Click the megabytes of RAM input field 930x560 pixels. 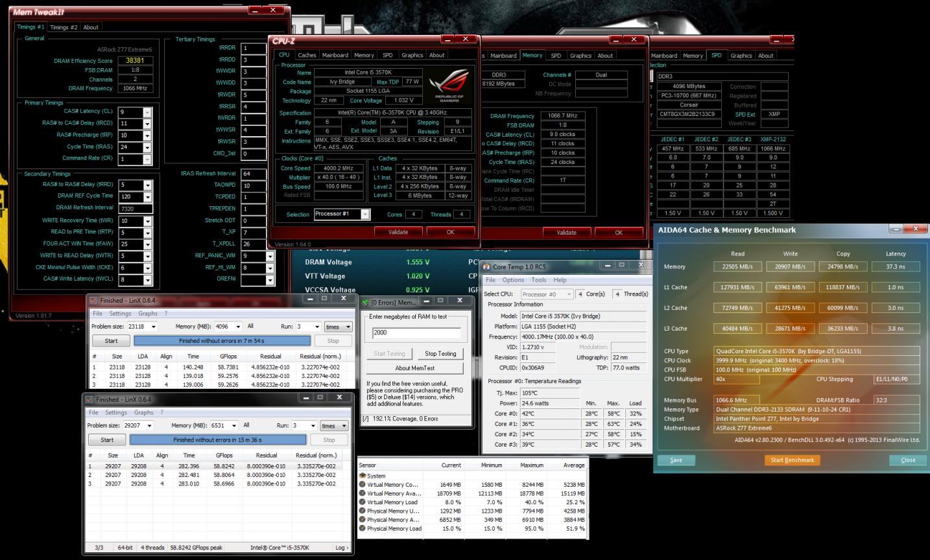point(416,332)
